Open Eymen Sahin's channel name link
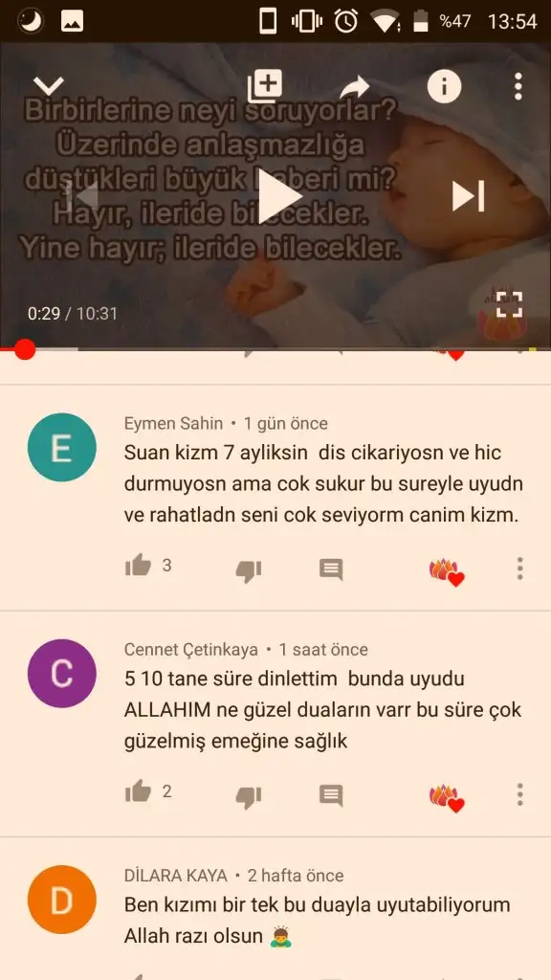Screen dimensions: 551x980 pos(173,423)
